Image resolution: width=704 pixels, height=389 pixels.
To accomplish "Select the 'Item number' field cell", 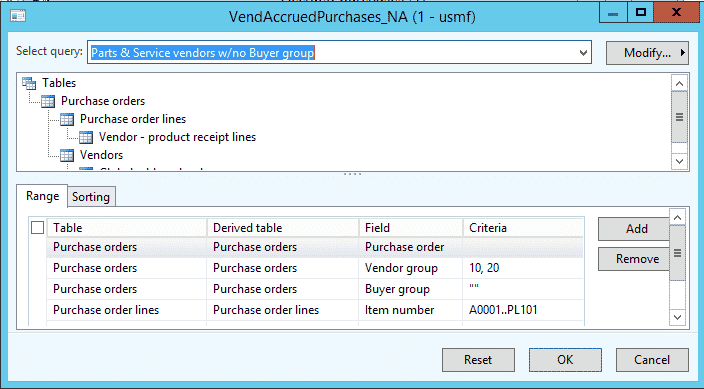I will (411, 310).
